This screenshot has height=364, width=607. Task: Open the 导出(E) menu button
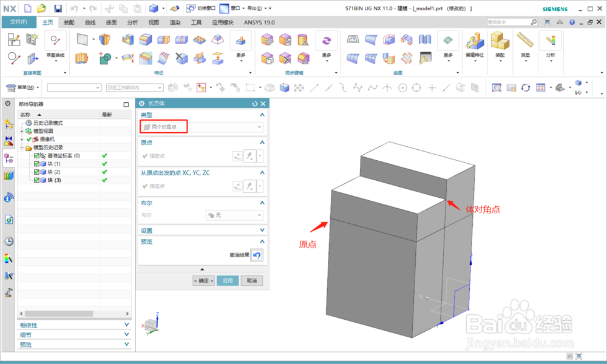coord(257,8)
